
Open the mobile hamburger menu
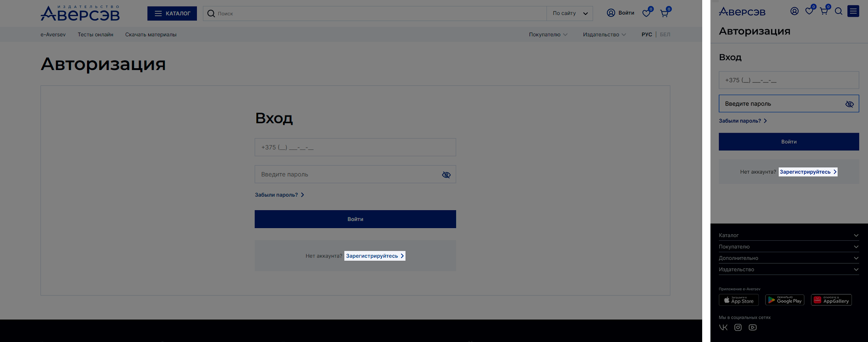(x=853, y=11)
